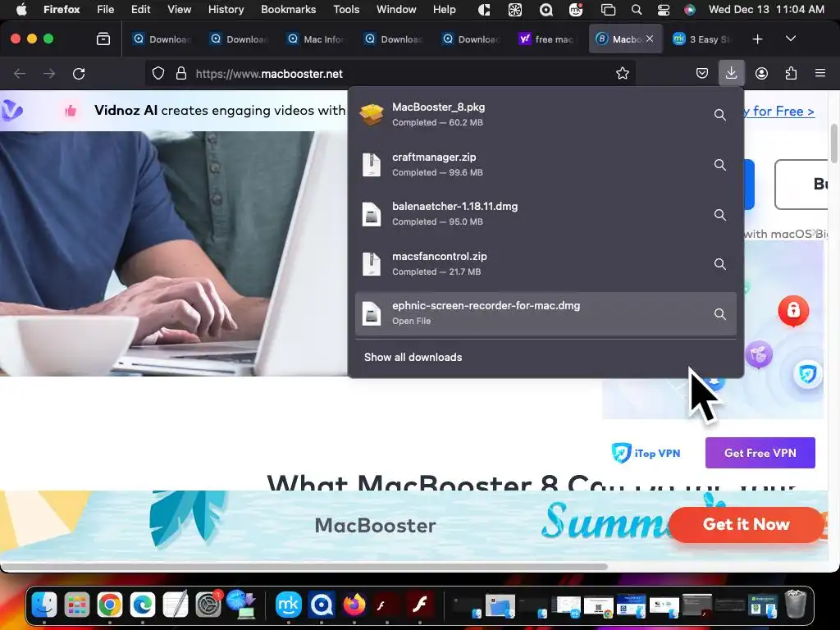Save page to Pocket icon
The image size is (840, 630).
[702, 73]
